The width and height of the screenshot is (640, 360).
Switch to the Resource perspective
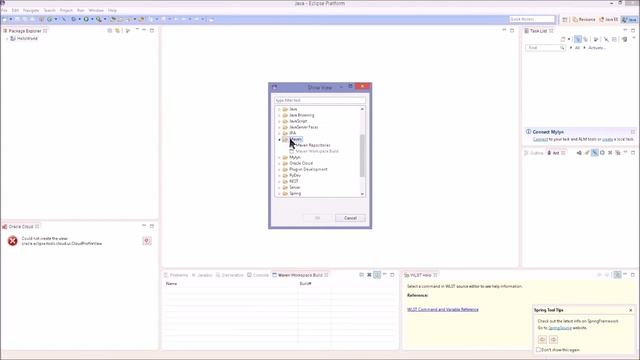(x=584, y=20)
